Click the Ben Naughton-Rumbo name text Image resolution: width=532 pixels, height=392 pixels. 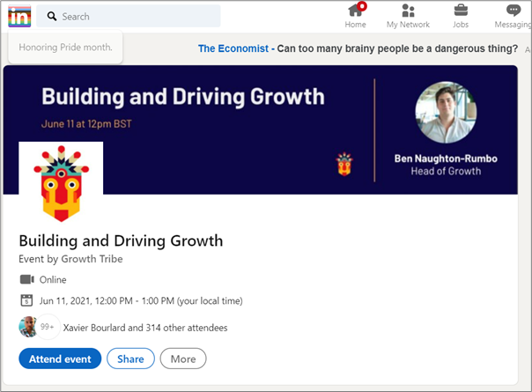coord(446,159)
